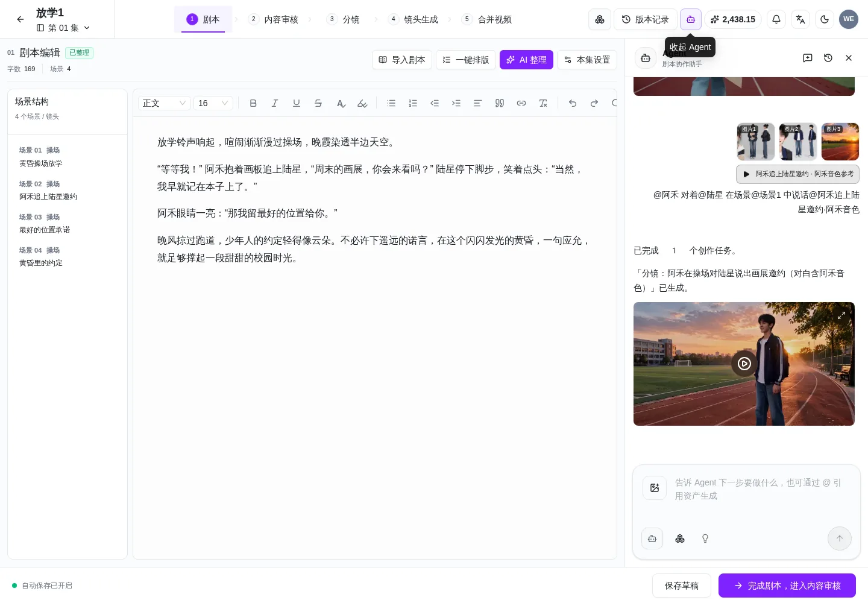The image size is (868, 603).
Task: Select 场景 02 阿禾追上陆星邀约
Action: click(66, 190)
